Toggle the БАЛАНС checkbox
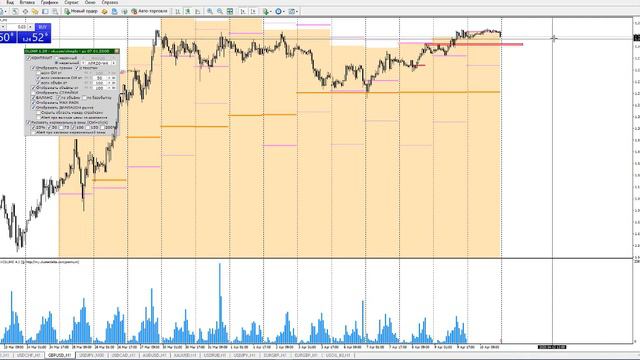This screenshot has width=640, height=360. 33,98
